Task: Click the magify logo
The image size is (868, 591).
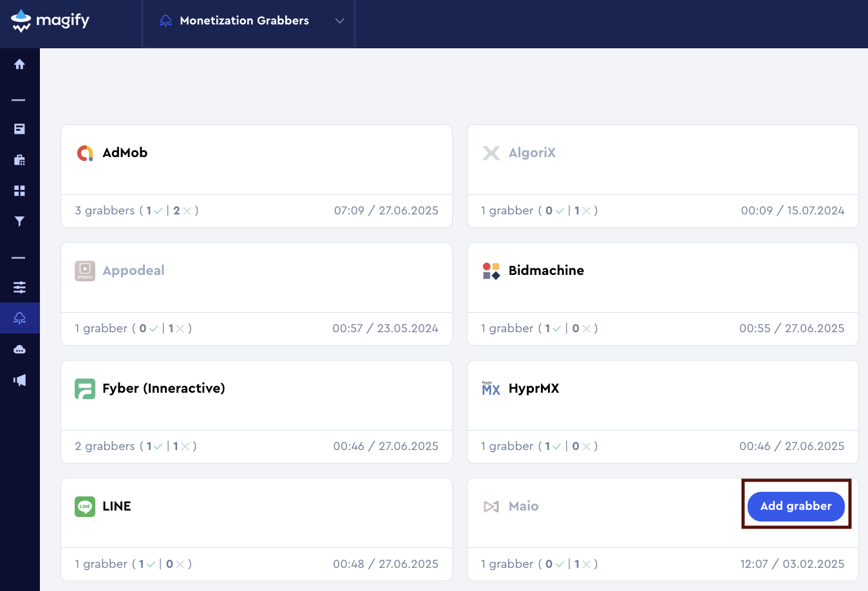Action: click(50, 21)
